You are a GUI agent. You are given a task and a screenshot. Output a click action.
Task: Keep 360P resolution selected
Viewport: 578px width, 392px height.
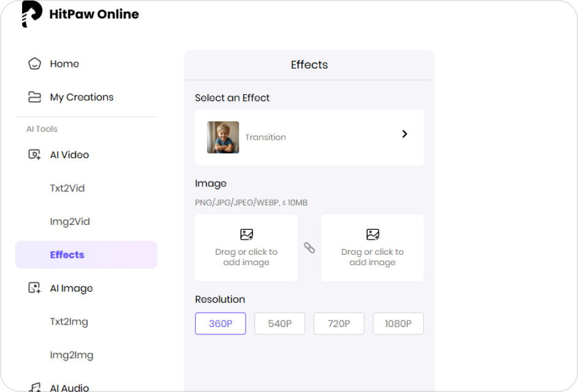220,323
